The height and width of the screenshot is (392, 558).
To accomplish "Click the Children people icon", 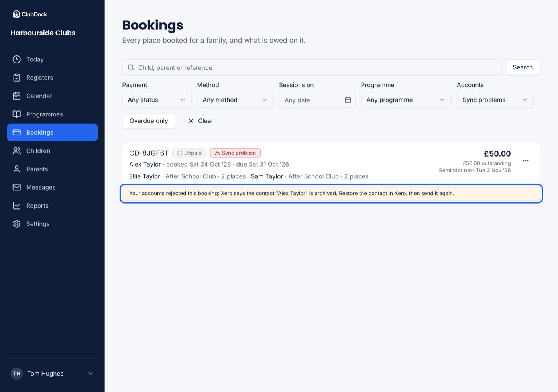I will click(16, 151).
